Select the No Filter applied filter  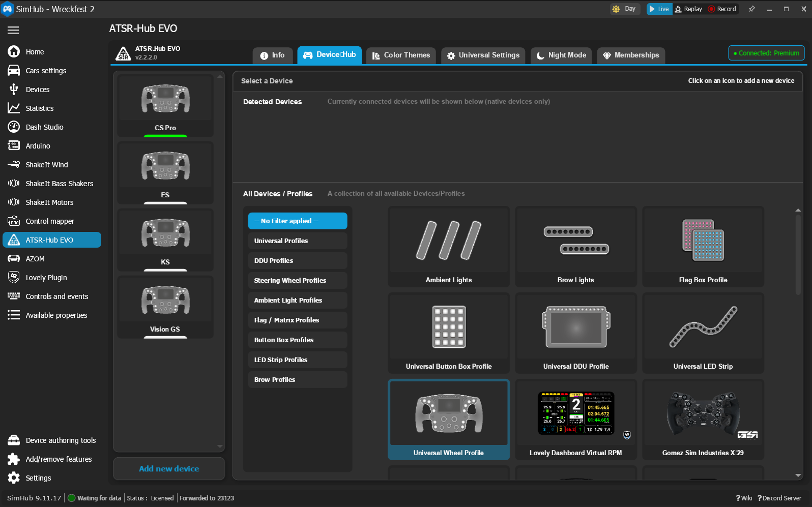(298, 221)
